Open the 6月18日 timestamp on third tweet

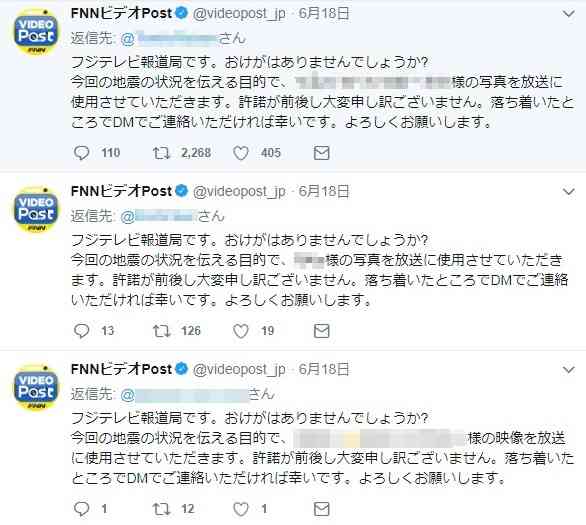coord(324,369)
